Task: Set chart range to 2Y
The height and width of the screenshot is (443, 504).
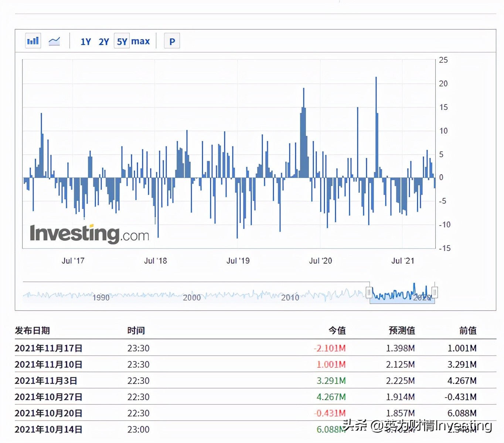Action: coord(104,42)
